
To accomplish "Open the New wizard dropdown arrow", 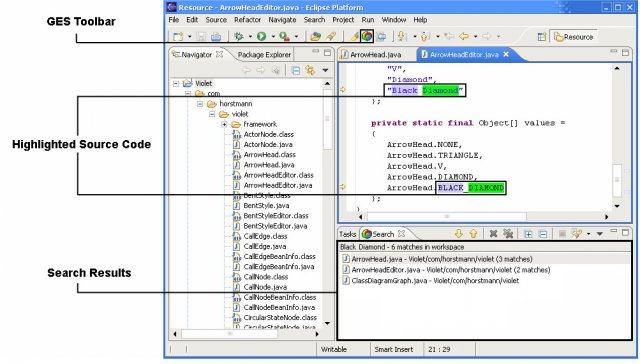I will point(189,37).
